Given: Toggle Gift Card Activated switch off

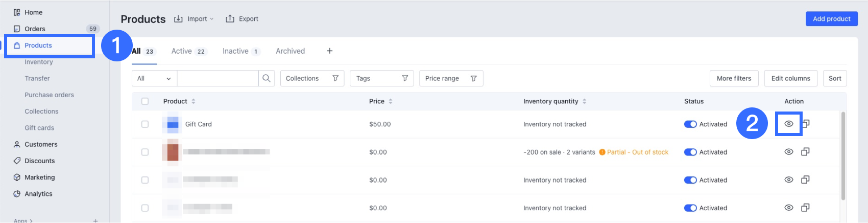Looking at the screenshot, I should (690, 124).
